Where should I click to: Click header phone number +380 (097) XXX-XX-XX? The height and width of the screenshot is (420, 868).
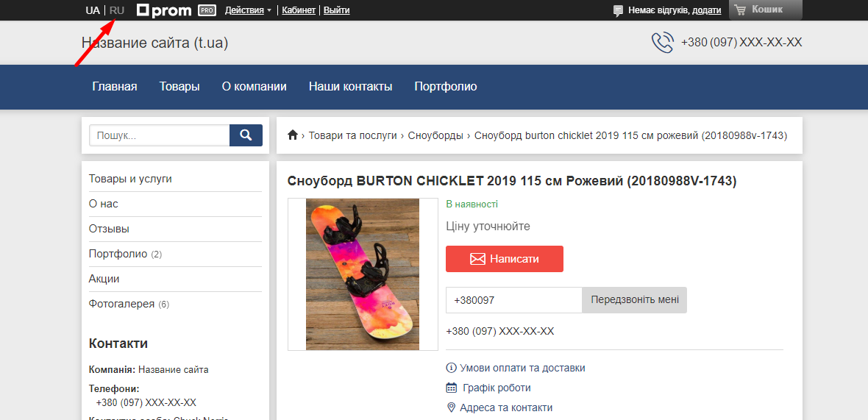(x=741, y=43)
